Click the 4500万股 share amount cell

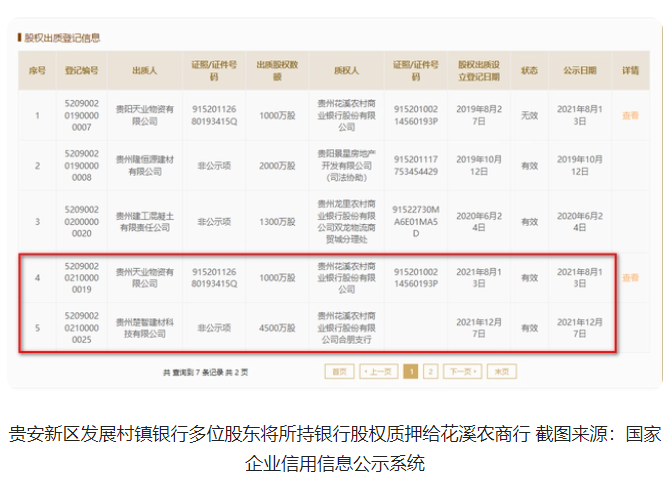point(277,328)
